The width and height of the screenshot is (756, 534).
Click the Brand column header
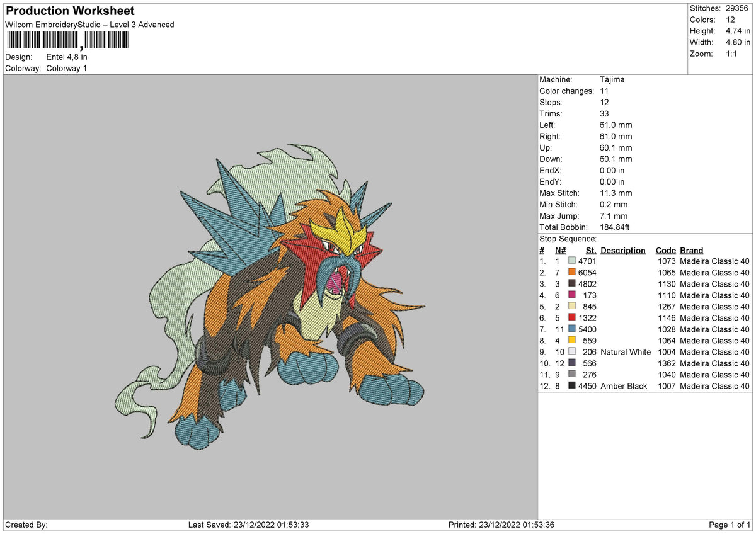click(x=691, y=250)
